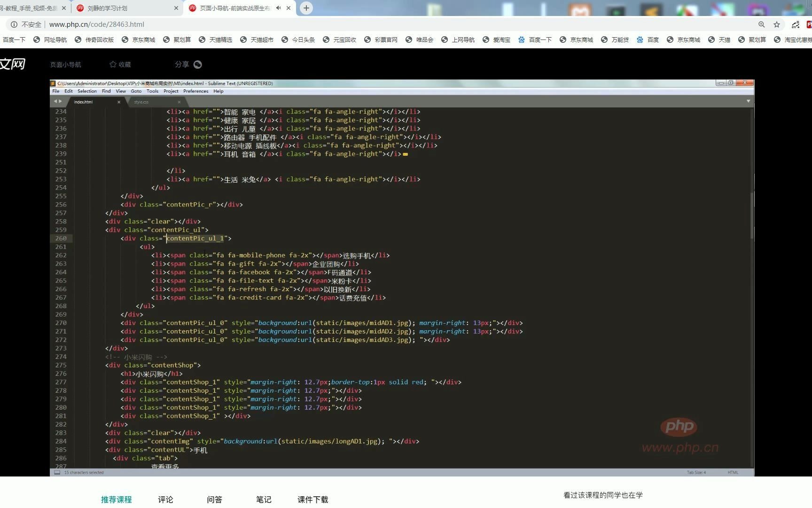Click the "contentShop" class name on line 275
This screenshot has width=812, height=508.
tap(172, 365)
